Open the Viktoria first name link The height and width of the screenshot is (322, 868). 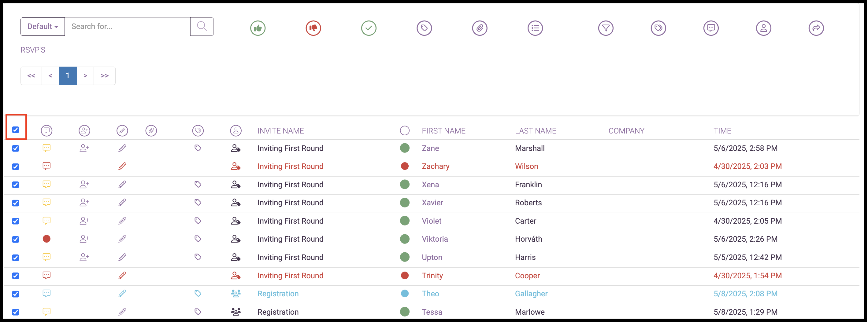(435, 239)
